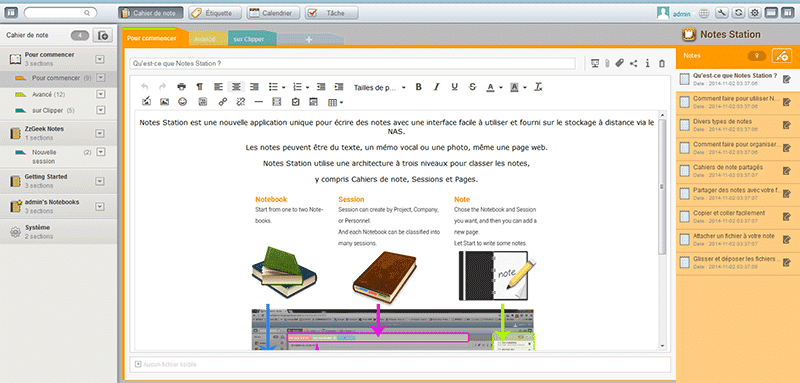Select Système notebook in sidebar
Viewport: 800px width, 383px height.
pyautogui.click(x=58, y=232)
